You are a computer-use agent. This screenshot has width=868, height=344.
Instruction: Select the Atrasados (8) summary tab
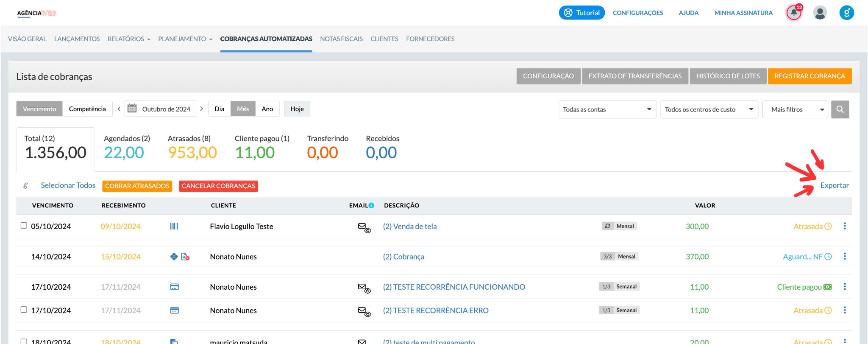[x=192, y=148]
